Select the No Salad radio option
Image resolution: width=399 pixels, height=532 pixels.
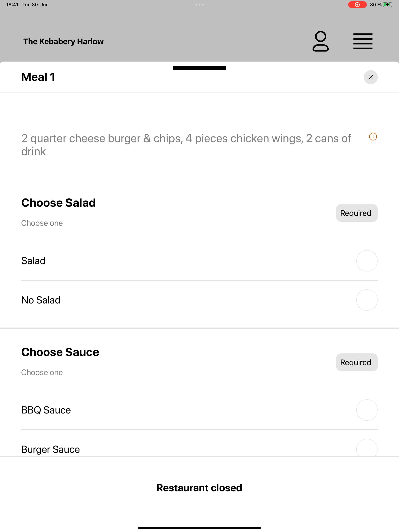pyautogui.click(x=367, y=300)
